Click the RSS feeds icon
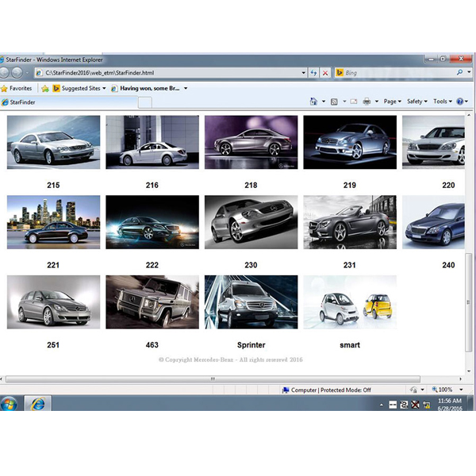 [334, 102]
